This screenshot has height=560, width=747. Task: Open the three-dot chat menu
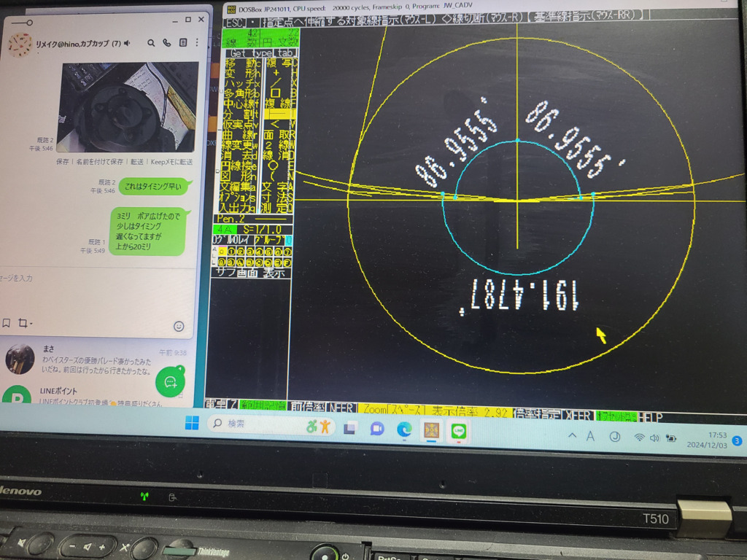tap(197, 43)
